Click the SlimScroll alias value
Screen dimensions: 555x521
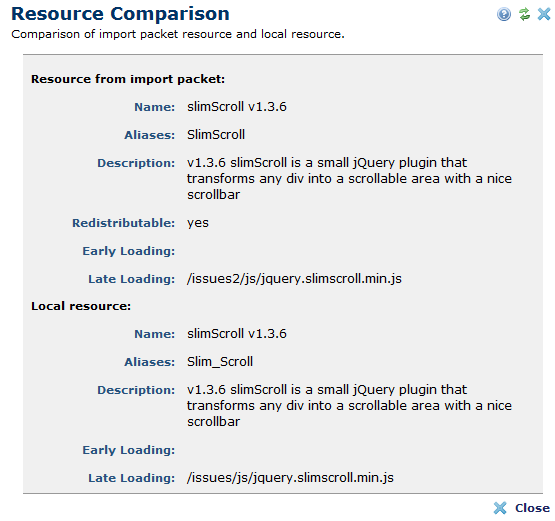point(216,134)
